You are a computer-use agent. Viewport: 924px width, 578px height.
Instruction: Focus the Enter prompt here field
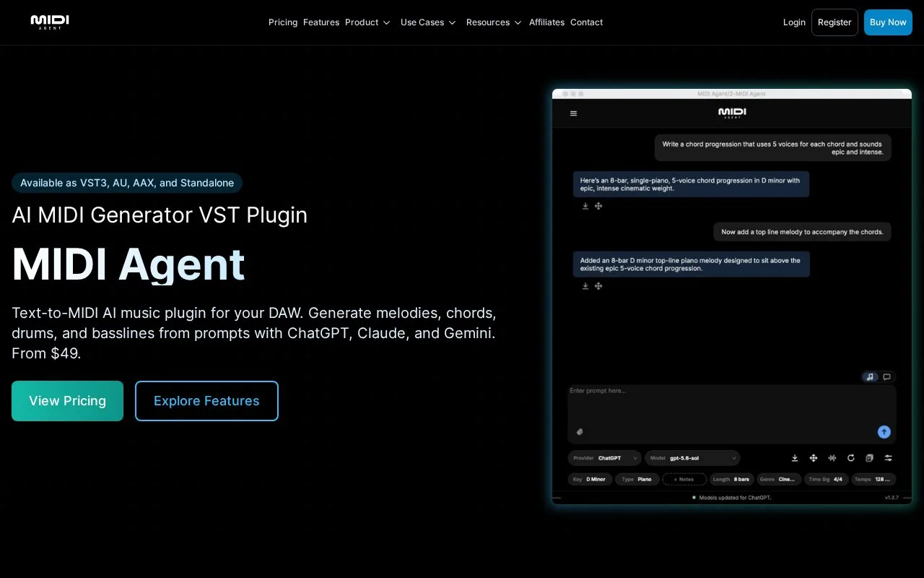point(731,414)
